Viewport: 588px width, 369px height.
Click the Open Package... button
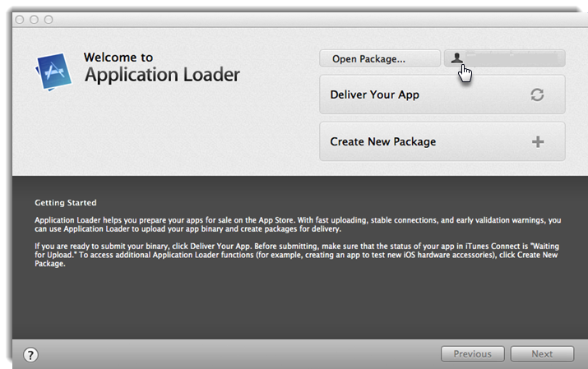[380, 58]
